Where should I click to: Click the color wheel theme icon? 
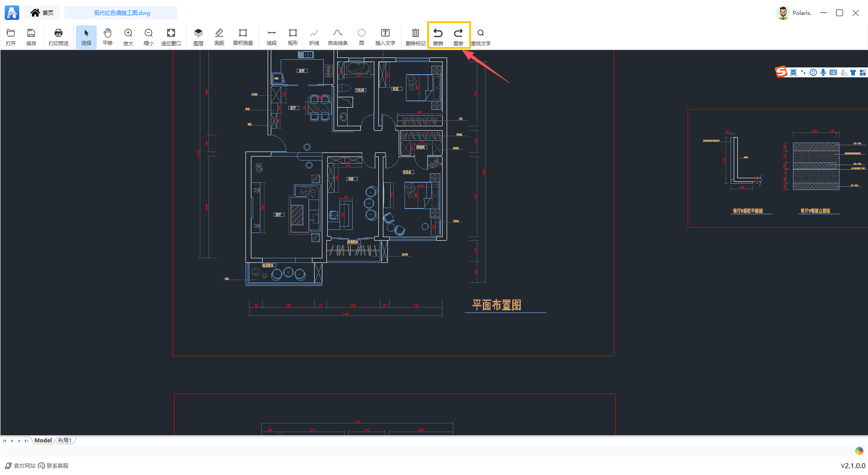859,451
